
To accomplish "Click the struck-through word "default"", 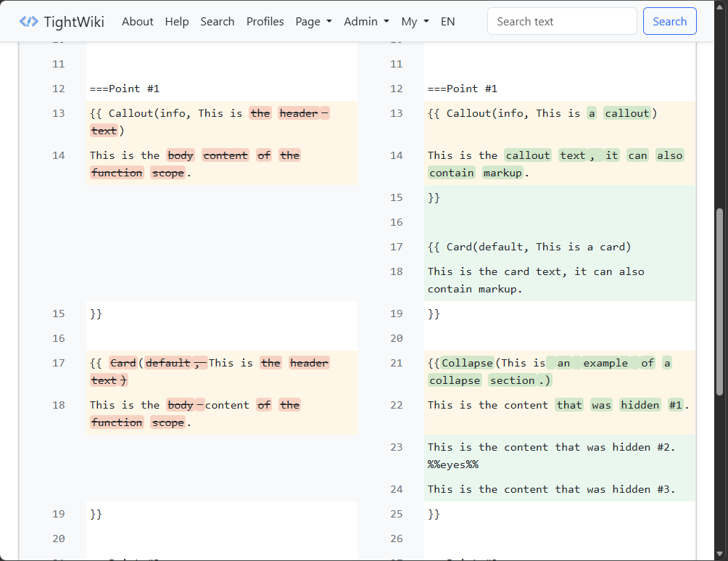I will 168,363.
